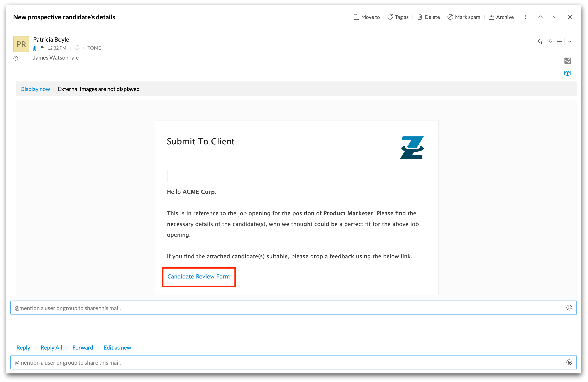Open emoji picker in upper mention box
Viewport: 588px width, 382px height.
pos(569,308)
